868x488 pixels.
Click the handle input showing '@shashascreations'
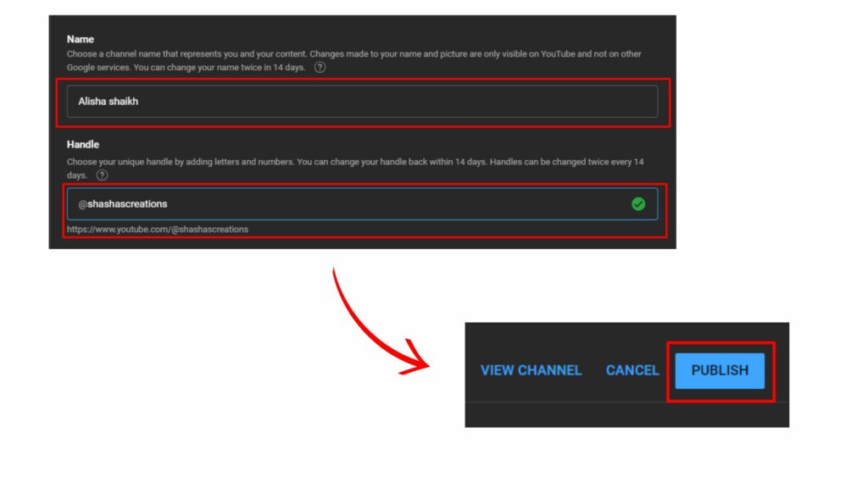coord(339,203)
